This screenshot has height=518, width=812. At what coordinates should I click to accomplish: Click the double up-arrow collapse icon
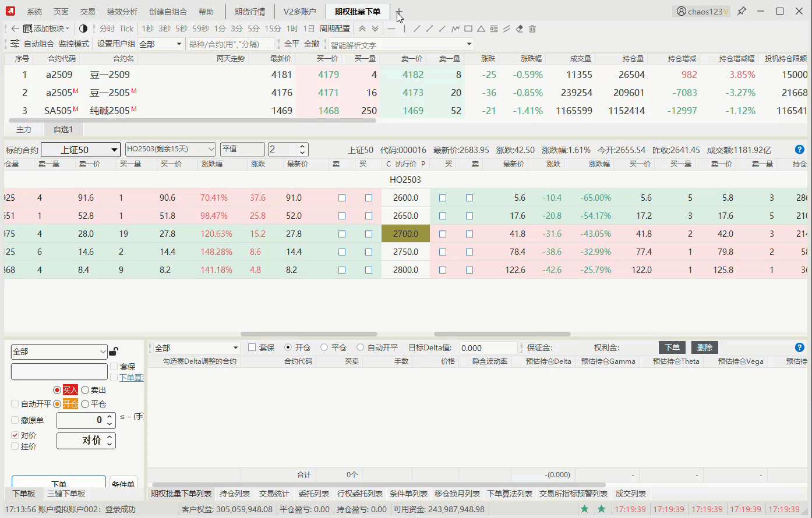(x=362, y=29)
